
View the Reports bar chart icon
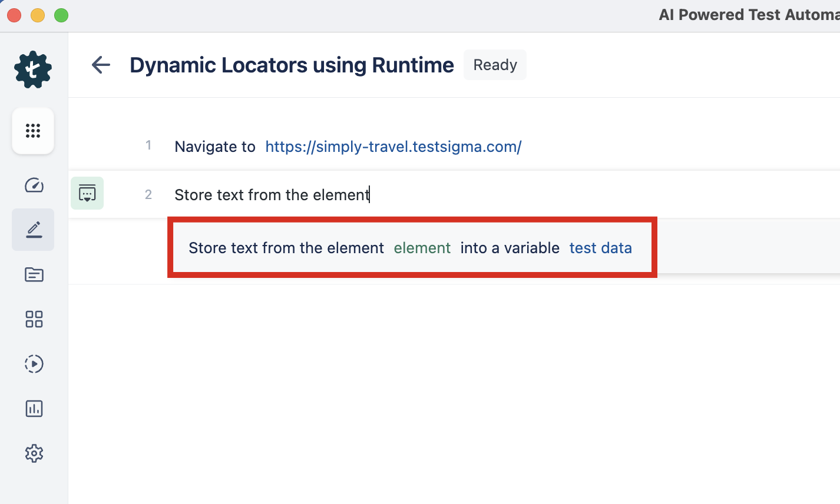[x=34, y=408]
